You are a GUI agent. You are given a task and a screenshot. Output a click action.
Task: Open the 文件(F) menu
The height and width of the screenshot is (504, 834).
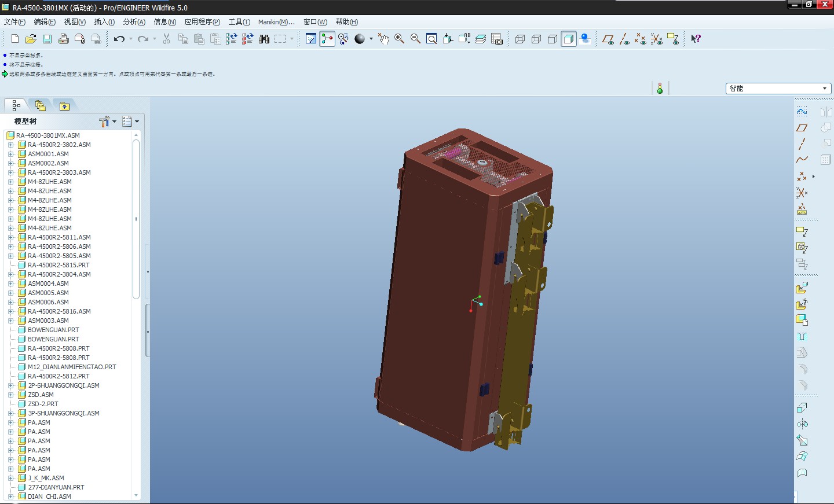click(14, 22)
